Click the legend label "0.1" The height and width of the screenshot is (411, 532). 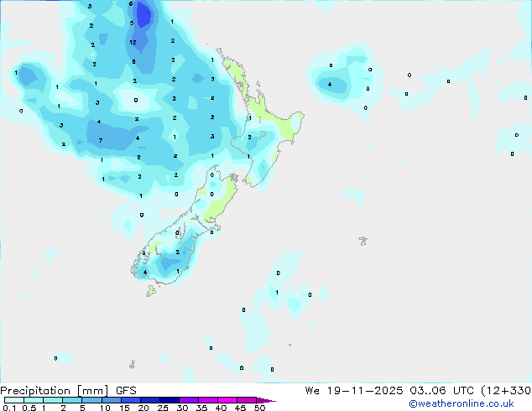(9, 408)
